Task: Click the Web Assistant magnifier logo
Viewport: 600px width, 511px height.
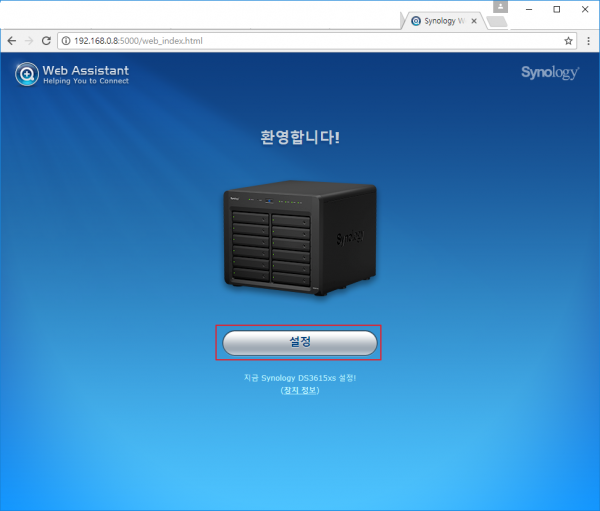Action: 27,75
